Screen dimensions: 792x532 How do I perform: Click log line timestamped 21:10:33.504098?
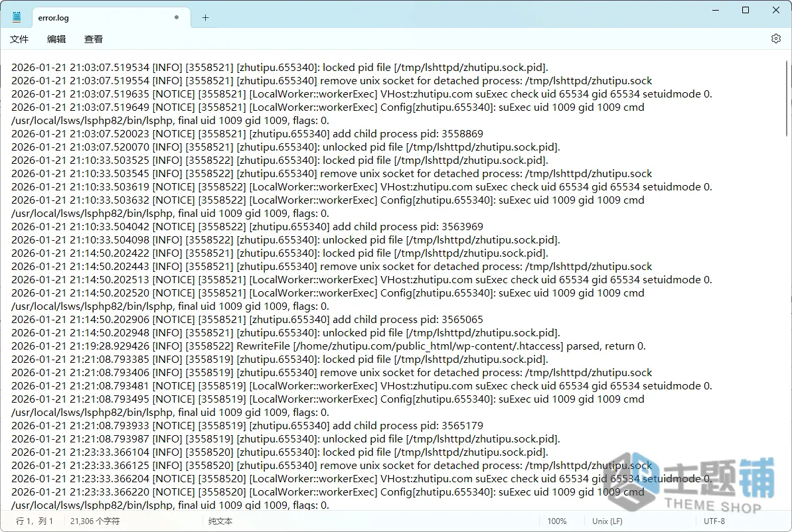click(285, 239)
